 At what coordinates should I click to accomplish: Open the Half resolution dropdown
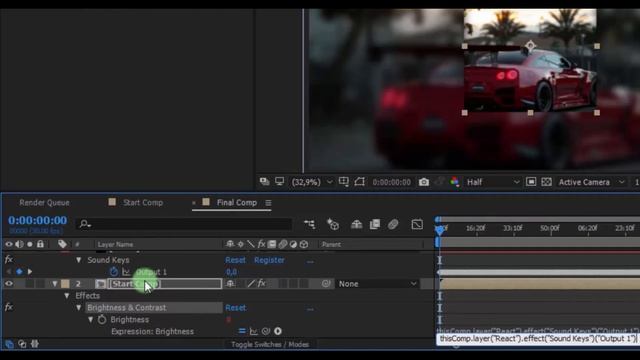(493, 182)
